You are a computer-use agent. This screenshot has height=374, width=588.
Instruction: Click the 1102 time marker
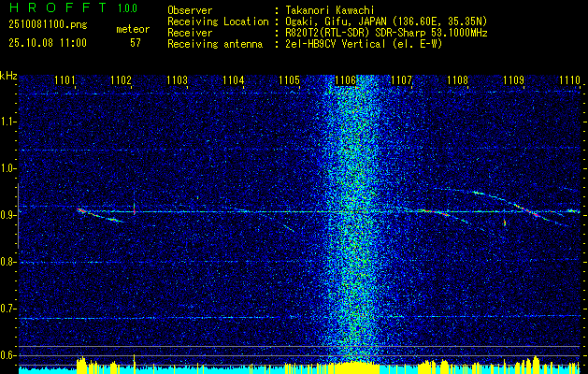(122, 80)
